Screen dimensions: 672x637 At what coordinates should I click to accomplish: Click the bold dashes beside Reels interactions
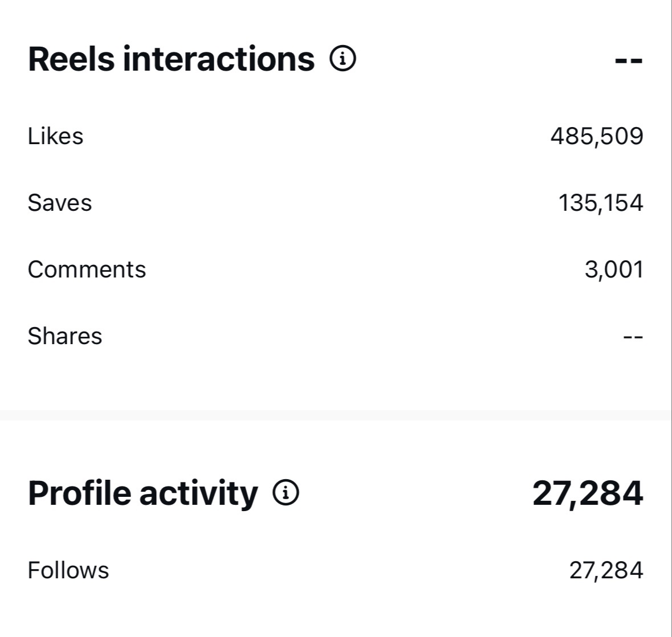[629, 60]
